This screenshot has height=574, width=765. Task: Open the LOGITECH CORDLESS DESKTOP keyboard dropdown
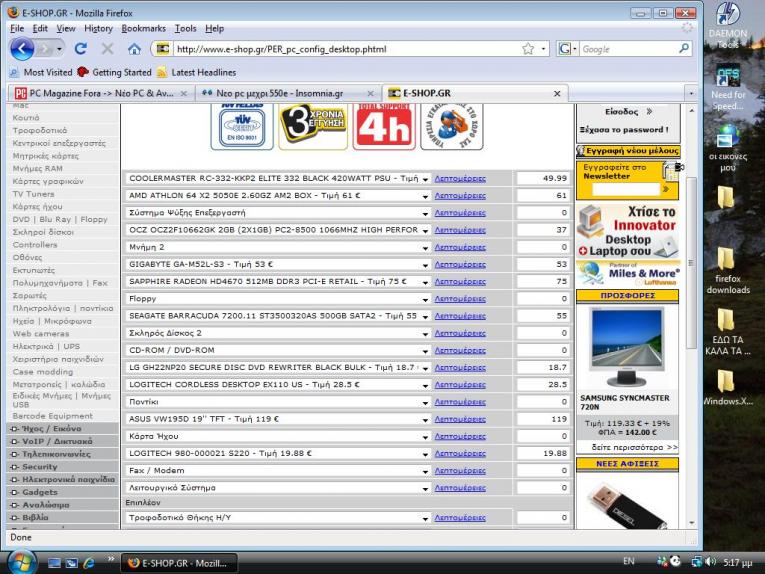(278, 385)
